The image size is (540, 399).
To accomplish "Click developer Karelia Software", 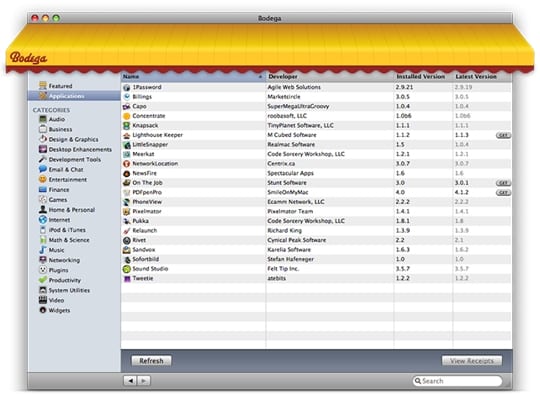I will (289, 250).
